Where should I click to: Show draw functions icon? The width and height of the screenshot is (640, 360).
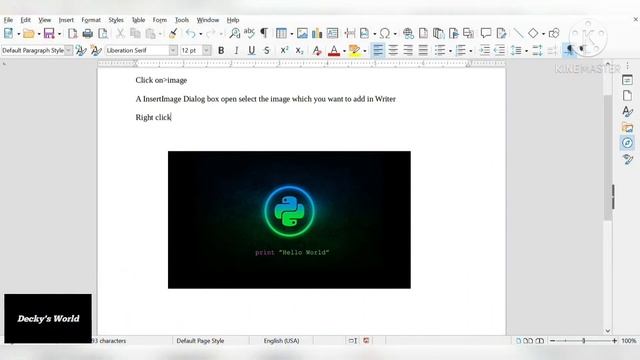tap(554, 33)
